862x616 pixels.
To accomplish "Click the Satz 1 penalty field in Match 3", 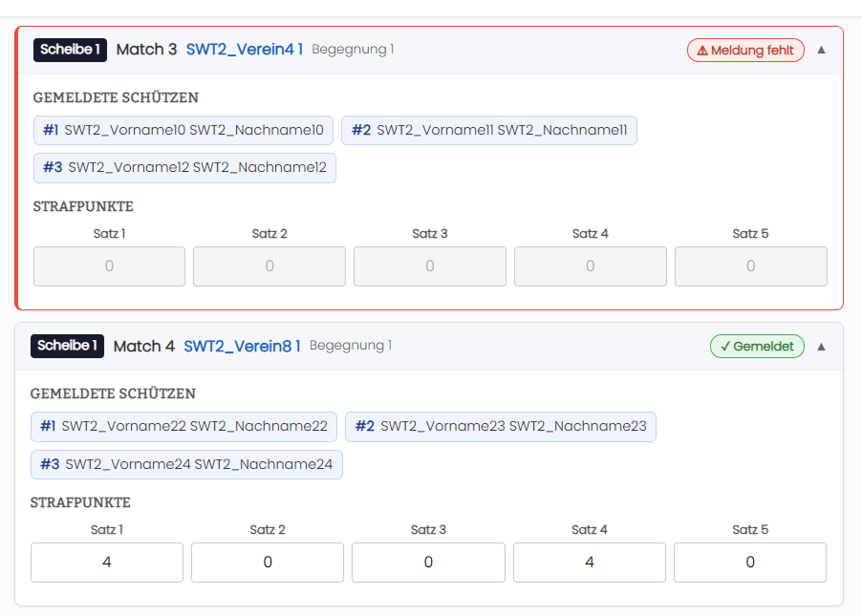I will 109,266.
